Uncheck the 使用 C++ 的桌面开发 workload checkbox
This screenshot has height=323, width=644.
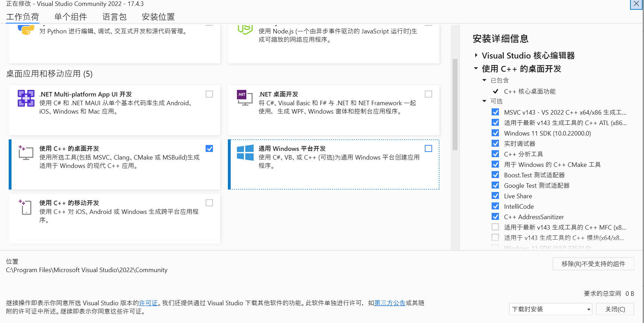[x=209, y=148]
